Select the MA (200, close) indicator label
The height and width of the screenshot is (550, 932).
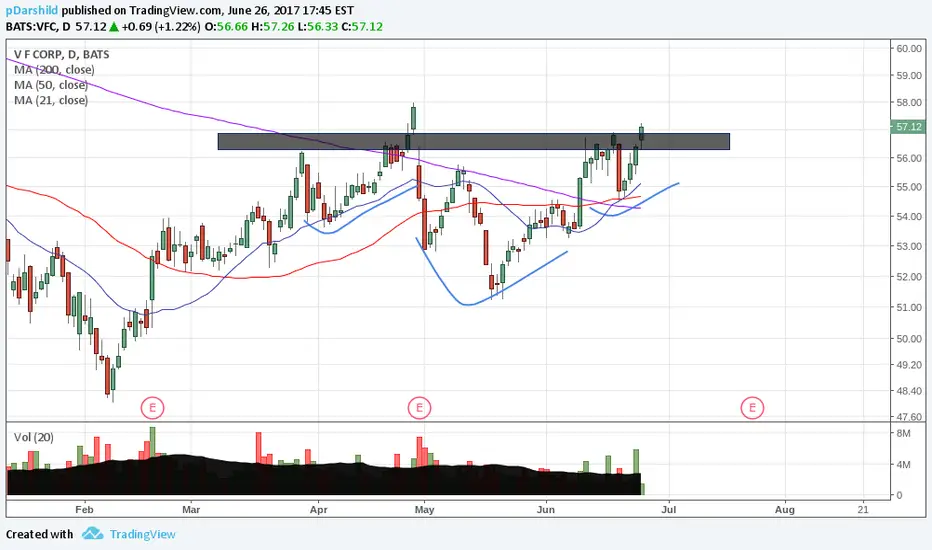[x=54, y=70]
